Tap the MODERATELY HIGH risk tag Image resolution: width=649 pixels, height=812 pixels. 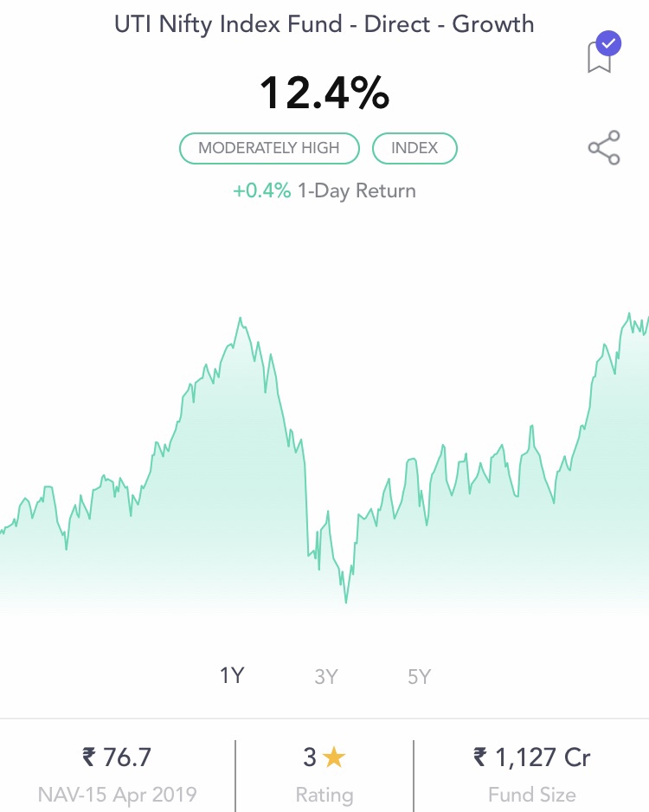tap(269, 148)
